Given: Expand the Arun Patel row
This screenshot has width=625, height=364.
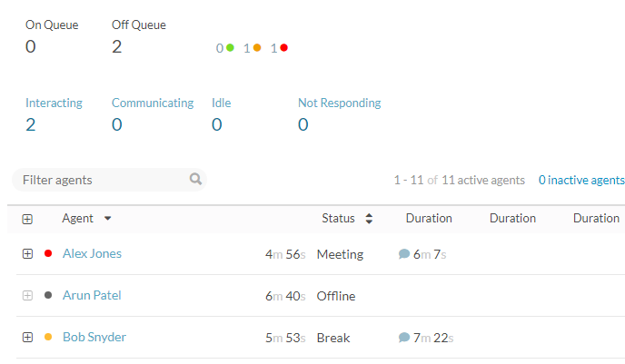Looking at the screenshot, I should 27,296.
